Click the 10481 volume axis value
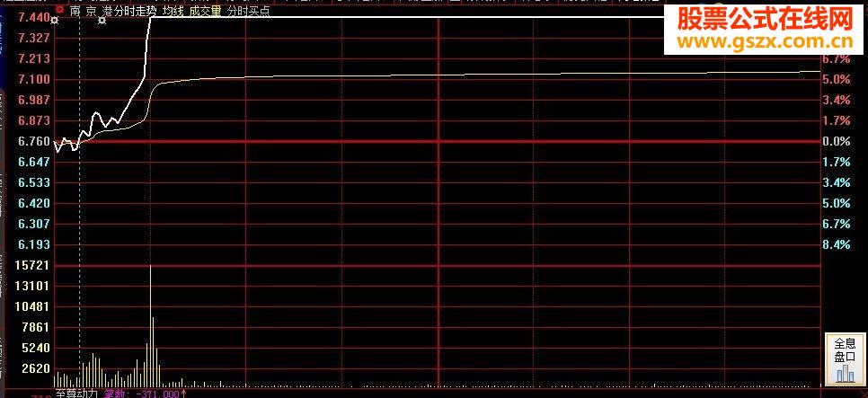Image resolution: width=868 pixels, height=398 pixels. [x=34, y=306]
